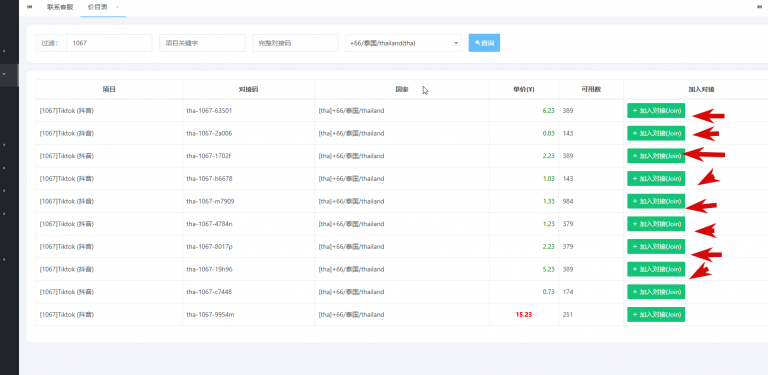Click the 国家 column header
This screenshot has width=768, height=375.
tap(402, 90)
